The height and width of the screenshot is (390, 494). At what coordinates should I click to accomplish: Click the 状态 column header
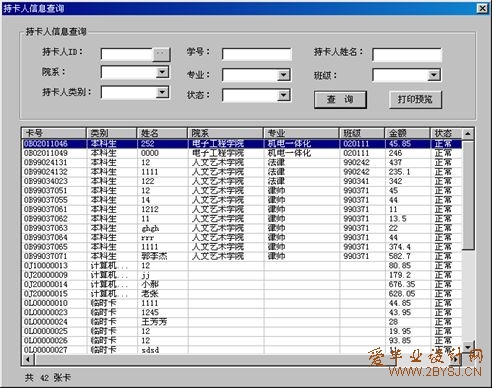click(x=446, y=133)
